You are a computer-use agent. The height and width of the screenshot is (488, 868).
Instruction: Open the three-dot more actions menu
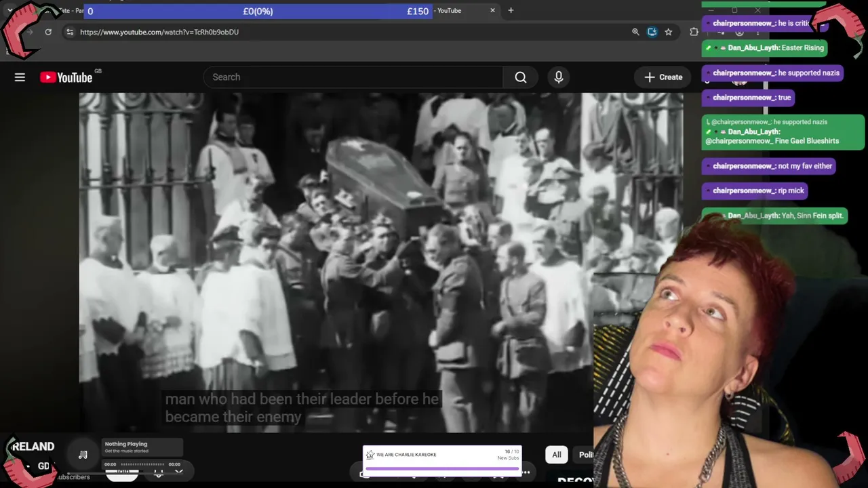point(526,472)
